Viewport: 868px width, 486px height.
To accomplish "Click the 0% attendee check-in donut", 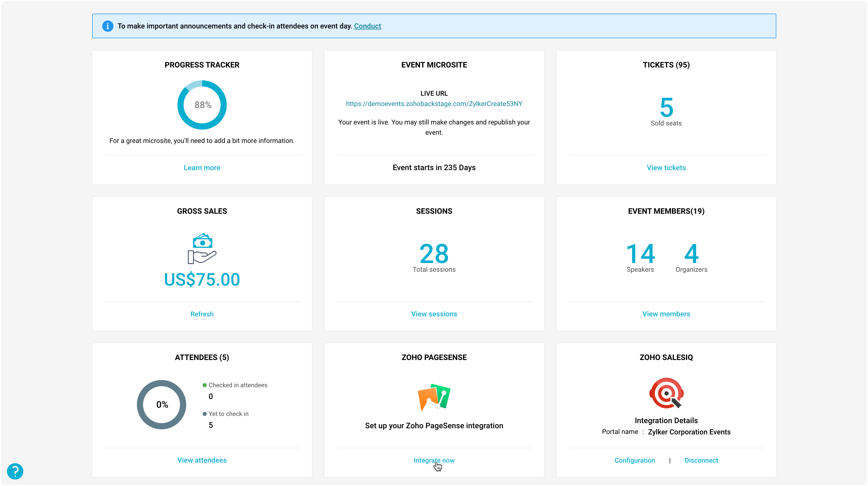I will 162,404.
